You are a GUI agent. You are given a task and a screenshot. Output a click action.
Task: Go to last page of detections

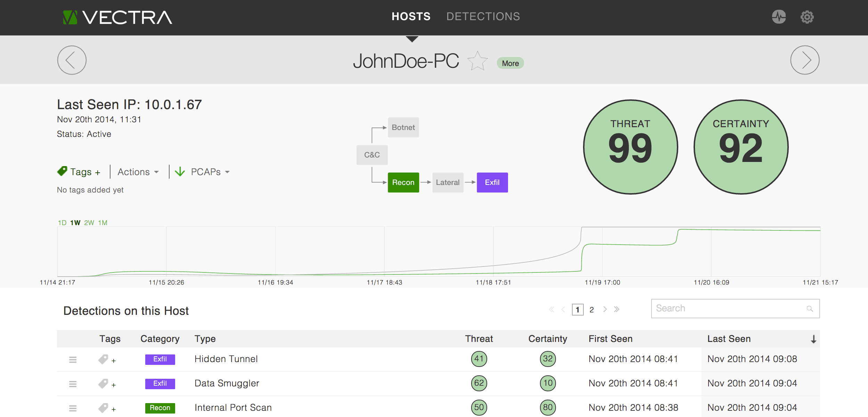(x=616, y=309)
